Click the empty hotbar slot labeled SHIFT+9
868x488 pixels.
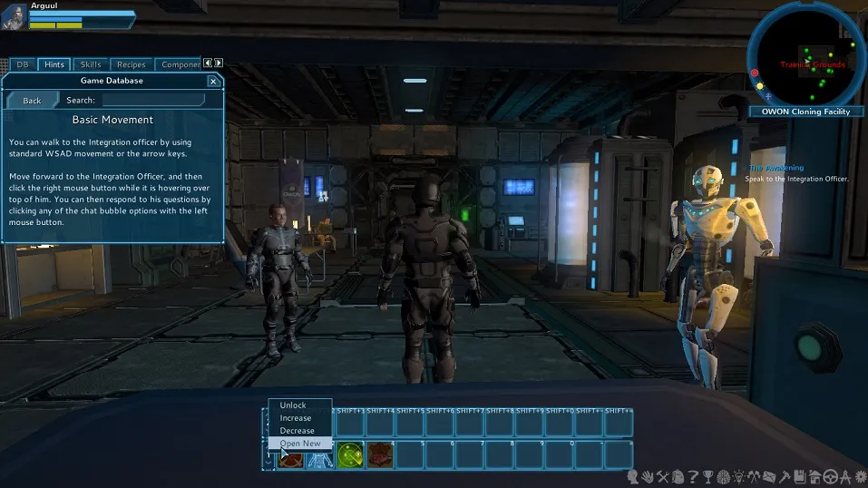(x=530, y=423)
